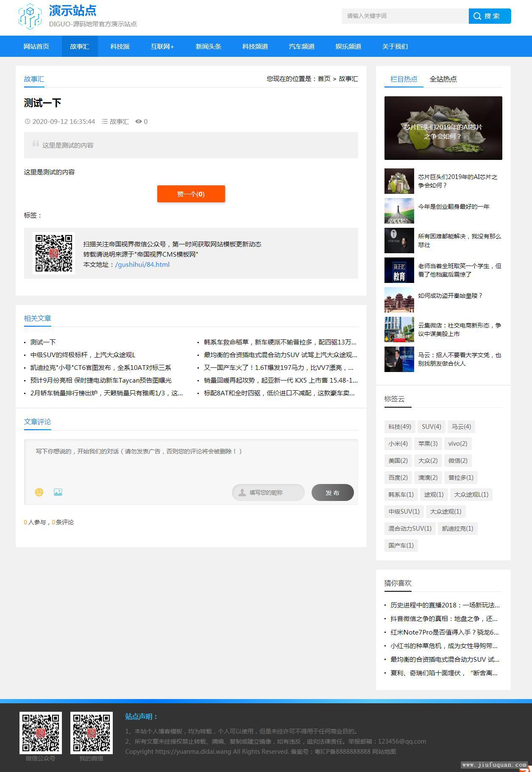Click thumbnail for 云集微店 article
This screenshot has width=532, height=772.
[x=399, y=330]
